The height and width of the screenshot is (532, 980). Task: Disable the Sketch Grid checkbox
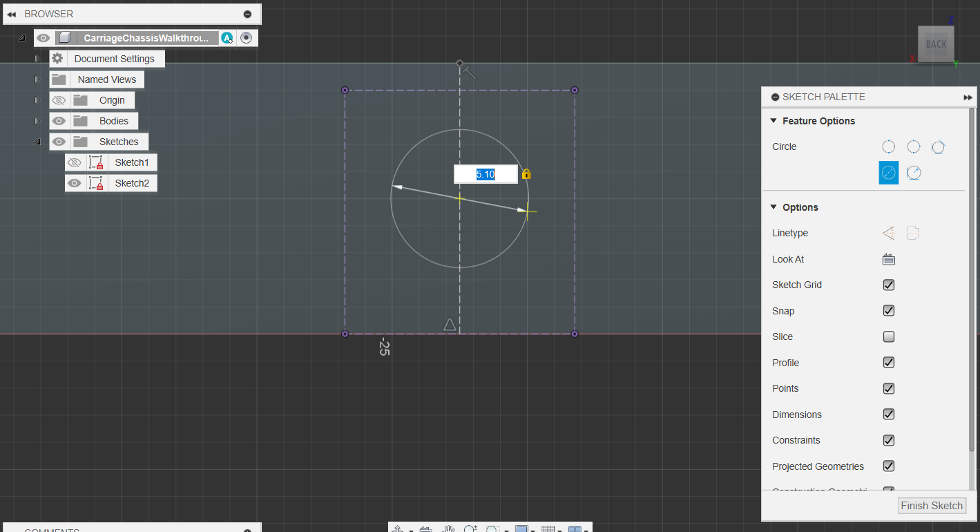click(889, 285)
